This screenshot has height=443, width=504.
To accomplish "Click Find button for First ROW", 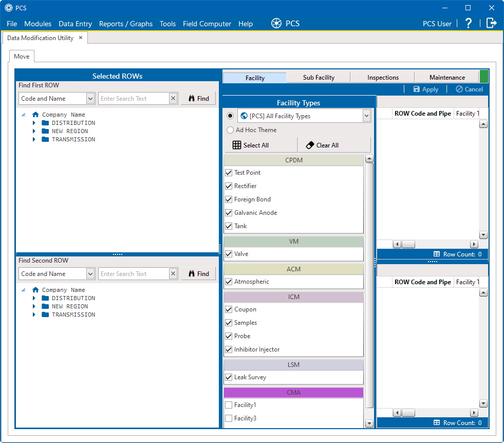I will (x=198, y=98).
